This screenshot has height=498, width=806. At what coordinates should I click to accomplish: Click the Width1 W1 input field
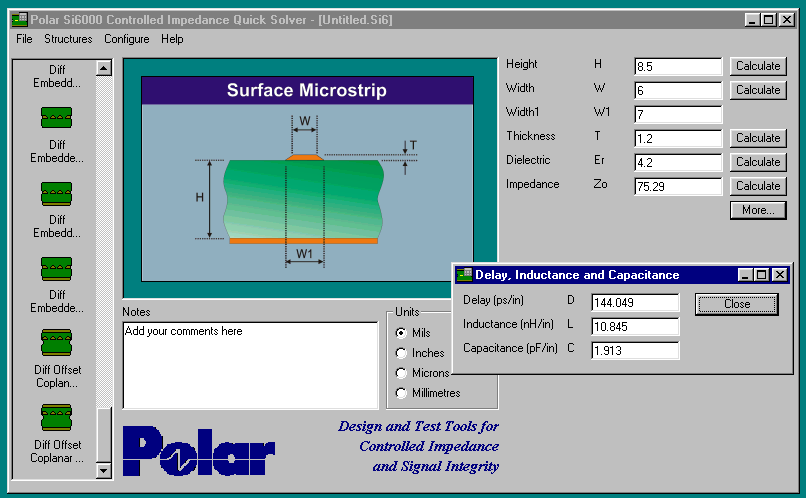point(678,114)
